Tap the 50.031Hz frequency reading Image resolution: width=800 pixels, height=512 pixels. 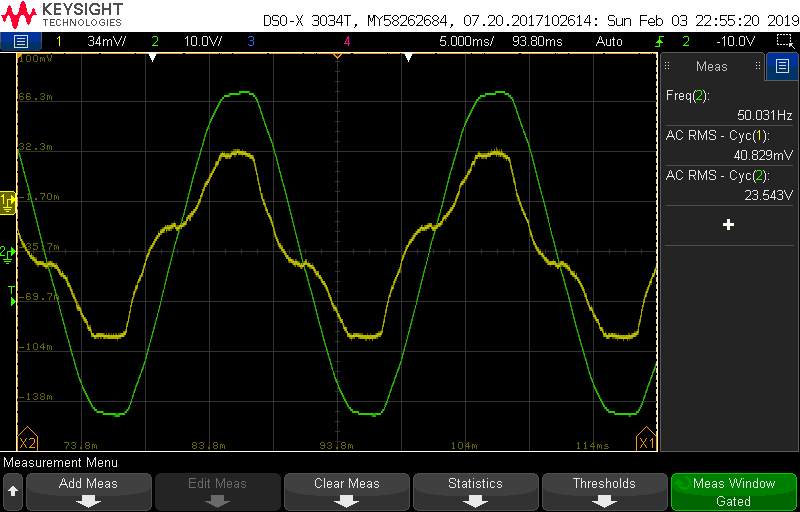click(764, 115)
